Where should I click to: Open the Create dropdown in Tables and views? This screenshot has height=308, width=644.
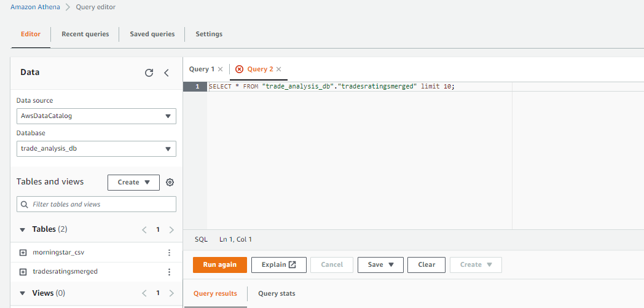tap(133, 183)
